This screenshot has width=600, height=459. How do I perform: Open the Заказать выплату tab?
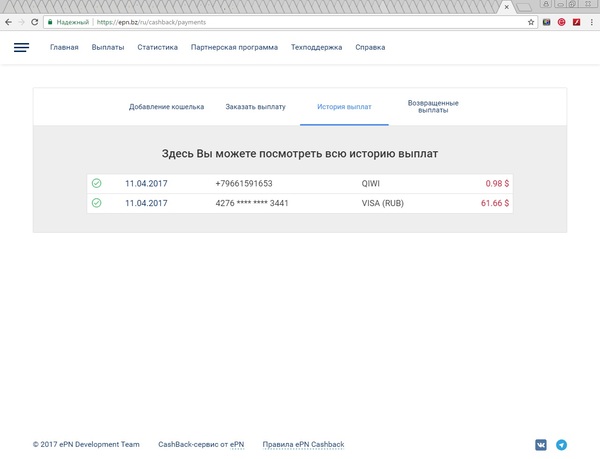tap(255, 106)
